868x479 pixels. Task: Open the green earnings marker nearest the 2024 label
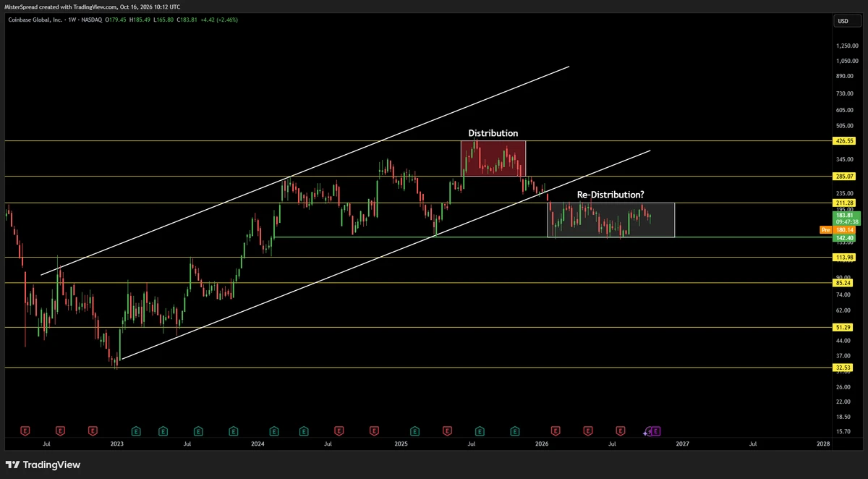pyautogui.click(x=273, y=431)
